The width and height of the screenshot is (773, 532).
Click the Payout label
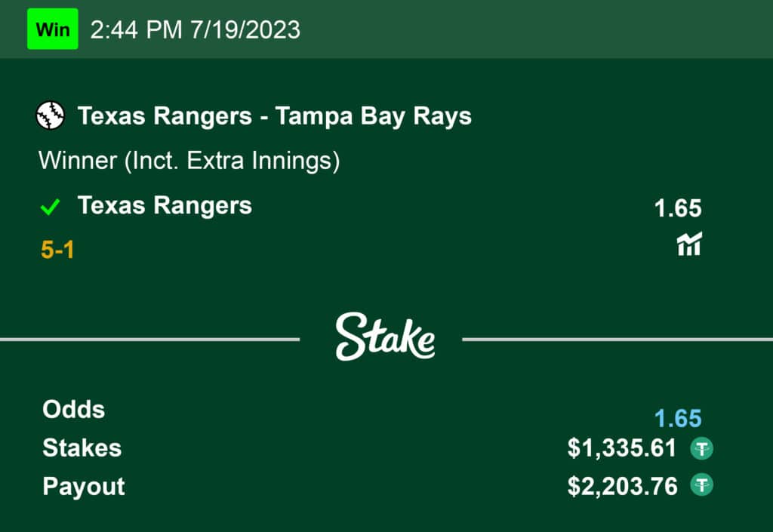pyautogui.click(x=84, y=486)
